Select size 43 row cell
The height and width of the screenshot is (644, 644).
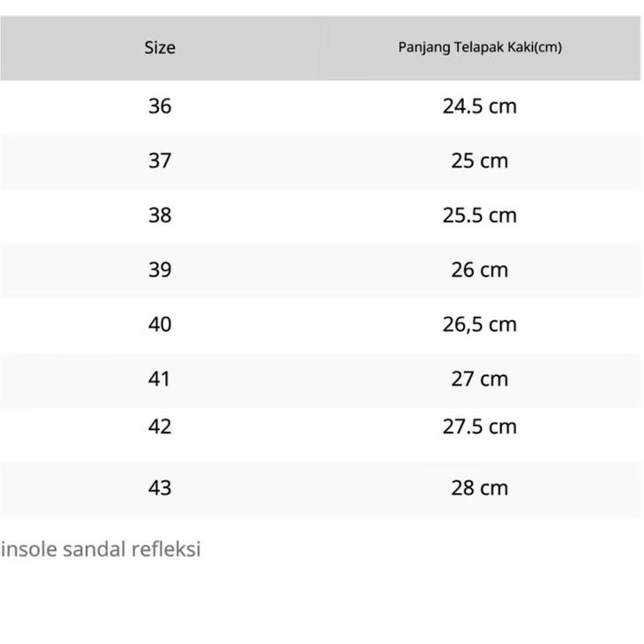[x=160, y=488]
